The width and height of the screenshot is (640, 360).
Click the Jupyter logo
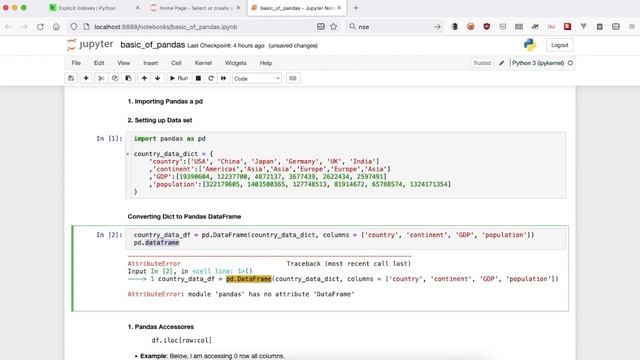(90, 44)
